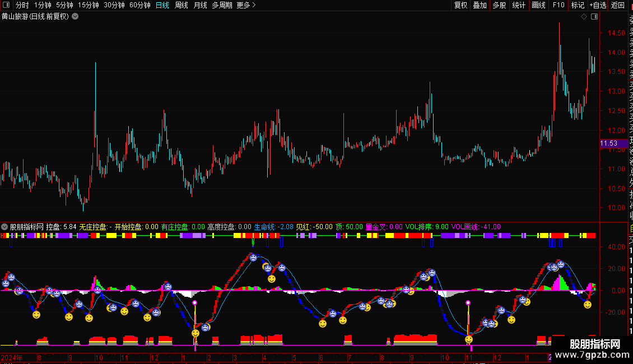This screenshot has height=364, width=633.
Task: Switch to the 60分钟 period tab
Action: click(x=139, y=5)
